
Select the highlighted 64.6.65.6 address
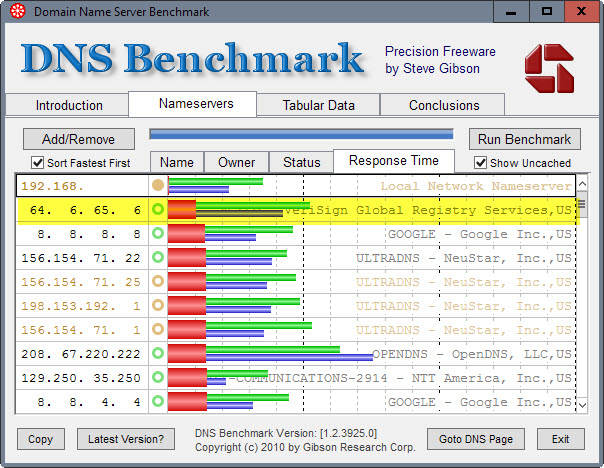(85, 210)
